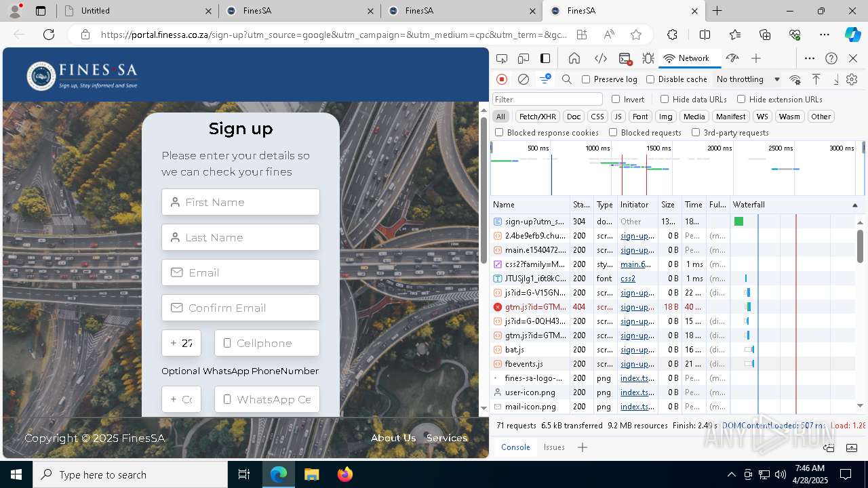Image resolution: width=868 pixels, height=488 pixels.
Task: Open Edge read aloud icon
Action: click(x=609, y=35)
